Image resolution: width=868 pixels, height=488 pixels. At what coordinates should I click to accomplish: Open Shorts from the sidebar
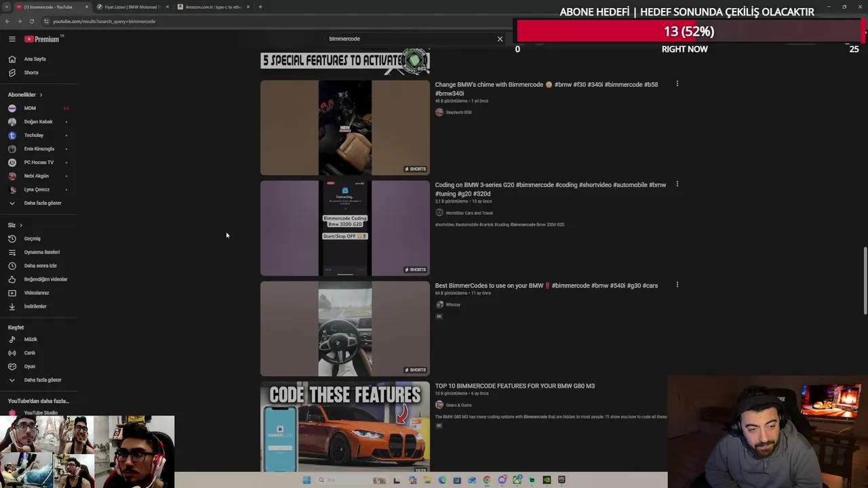point(31,73)
